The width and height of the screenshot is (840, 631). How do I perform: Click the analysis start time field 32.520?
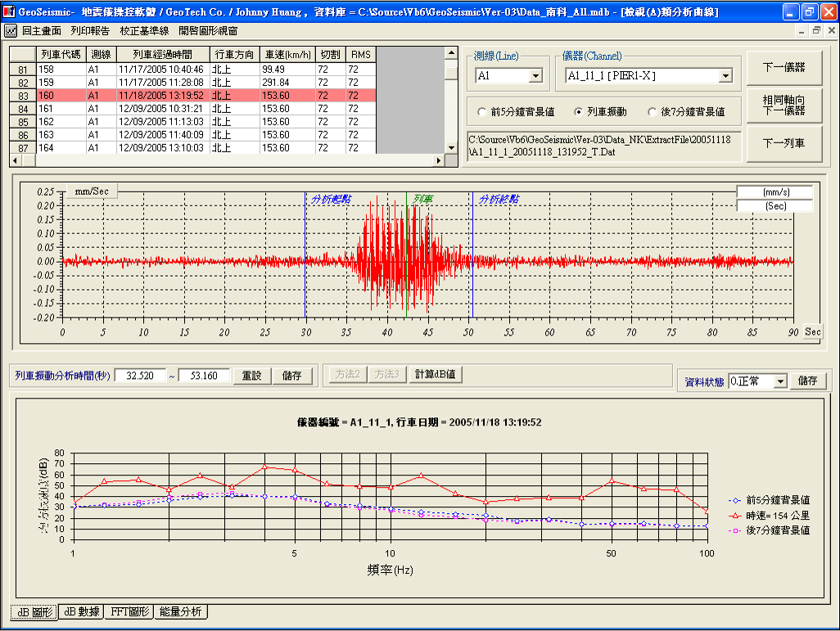pyautogui.click(x=140, y=376)
